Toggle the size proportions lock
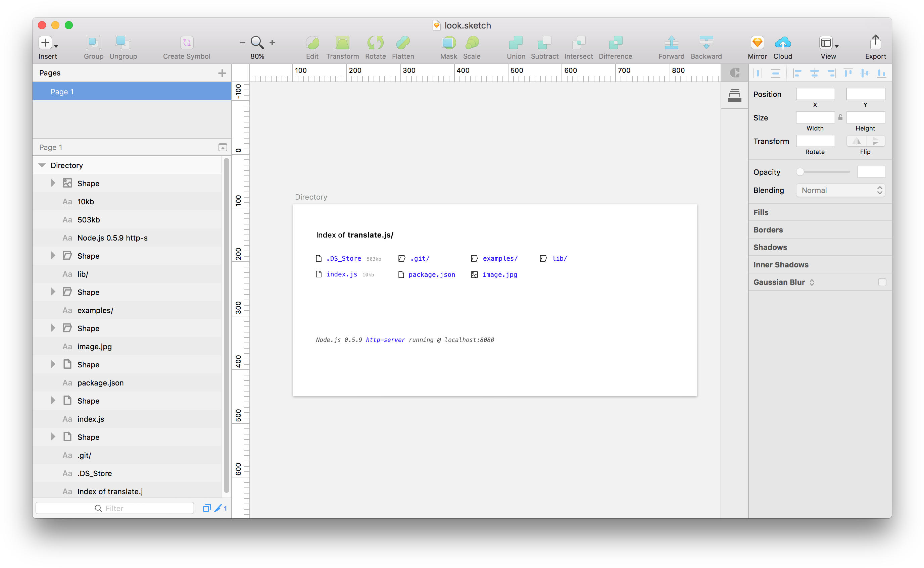Screen dimensions: 924x568 [840, 117]
